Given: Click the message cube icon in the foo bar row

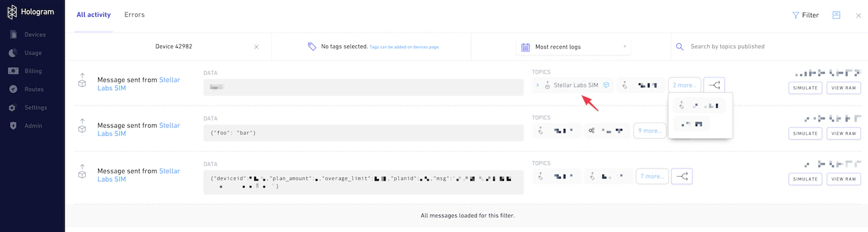Looking at the screenshot, I should click(82, 126).
